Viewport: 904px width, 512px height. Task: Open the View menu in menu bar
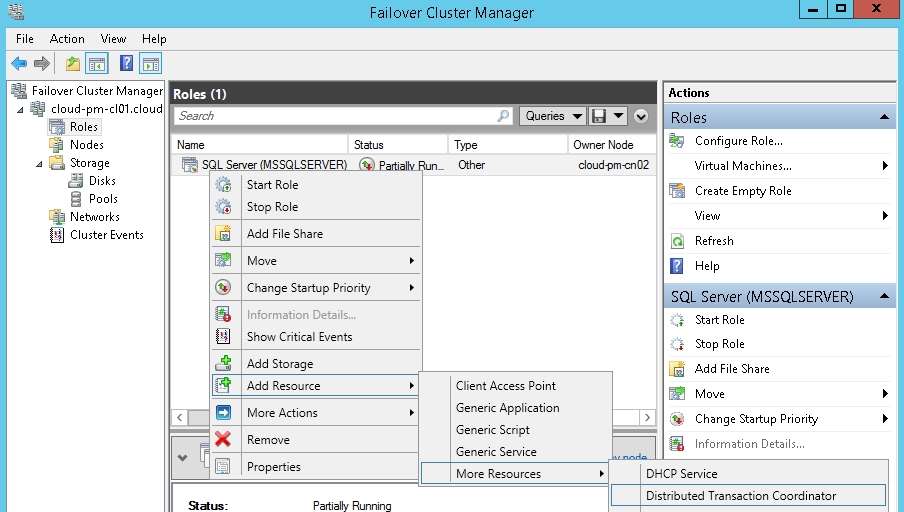[113, 39]
